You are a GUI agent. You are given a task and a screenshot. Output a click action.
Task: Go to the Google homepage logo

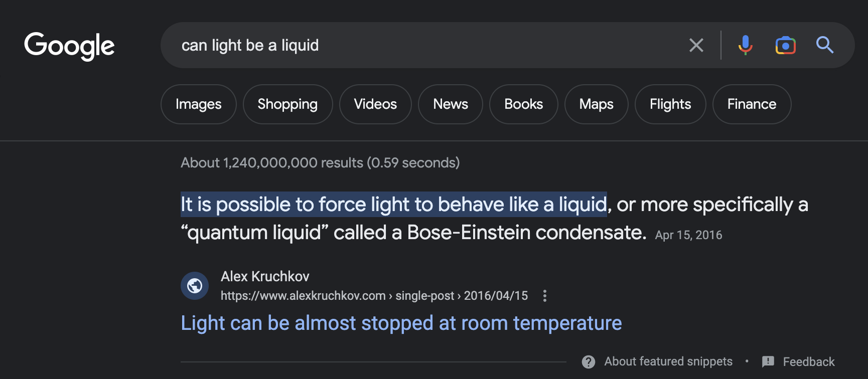click(70, 46)
